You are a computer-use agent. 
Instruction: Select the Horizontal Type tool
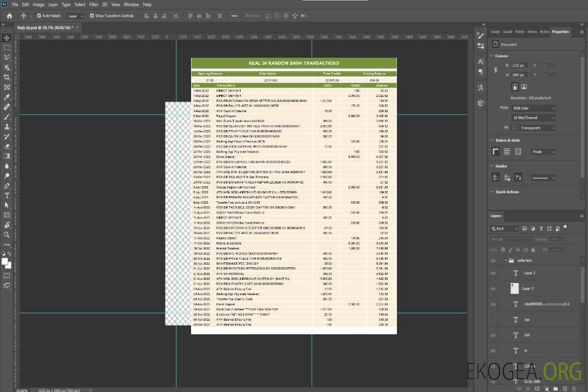(7, 195)
